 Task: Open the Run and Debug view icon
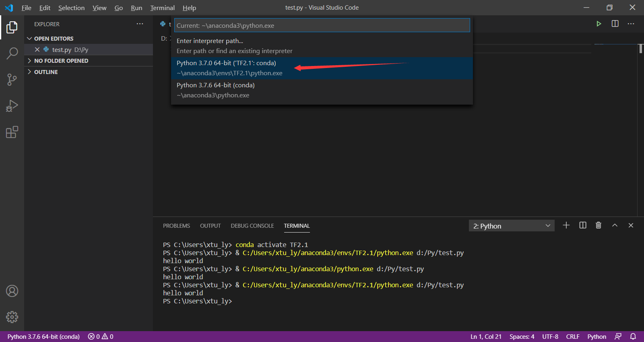pyautogui.click(x=12, y=106)
